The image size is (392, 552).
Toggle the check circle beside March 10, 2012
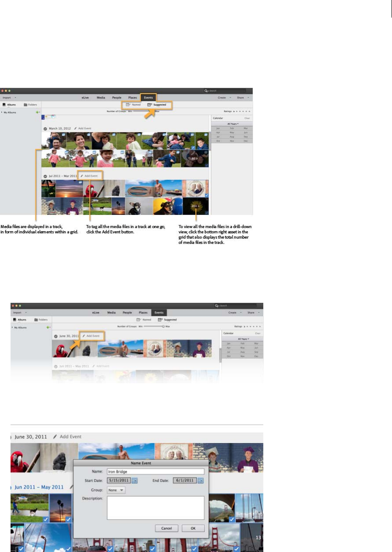click(x=45, y=128)
